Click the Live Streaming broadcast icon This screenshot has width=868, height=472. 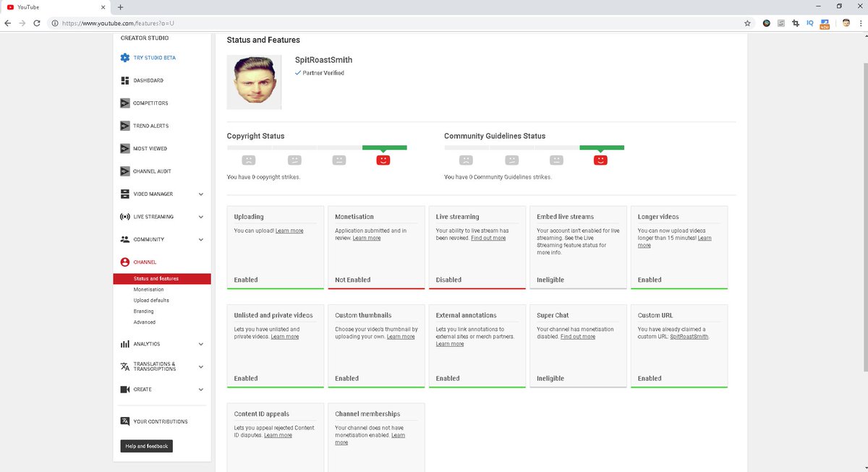(125, 217)
